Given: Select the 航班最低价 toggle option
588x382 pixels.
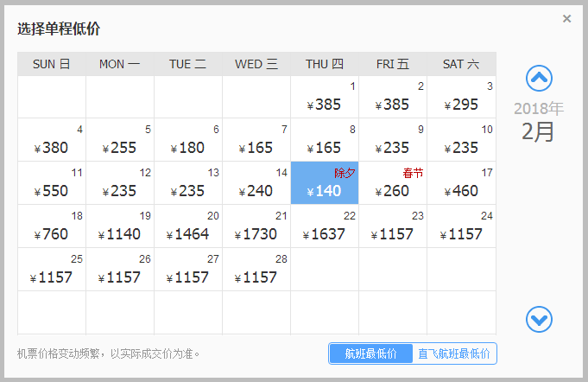Looking at the screenshot, I should 370,353.
